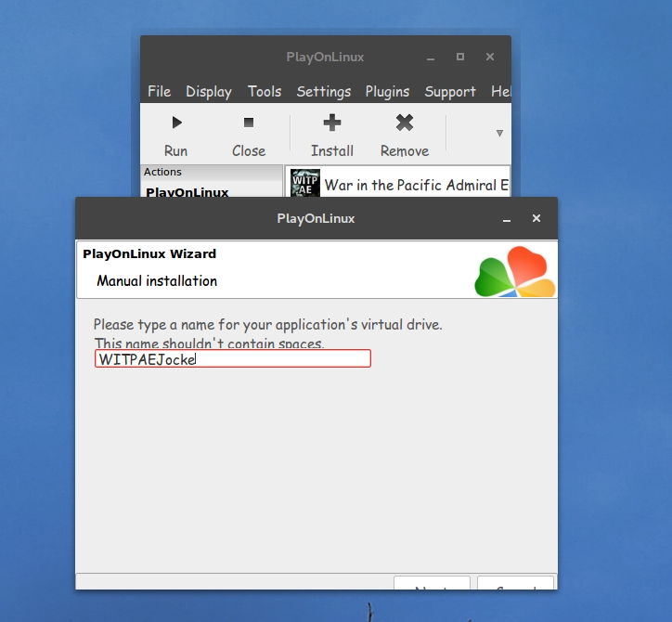Click the virtual drive name input field

click(x=233, y=358)
